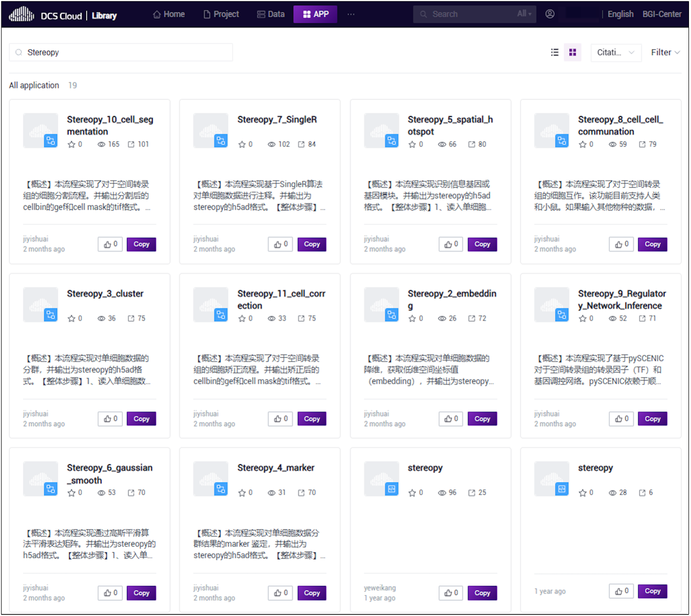Open the user account profile icon
Viewport: 691px width, 616px height.
tap(550, 14)
